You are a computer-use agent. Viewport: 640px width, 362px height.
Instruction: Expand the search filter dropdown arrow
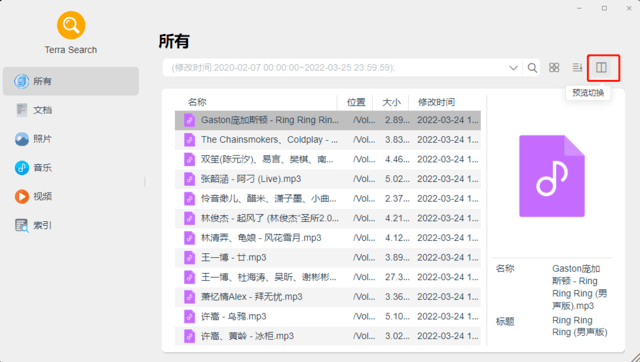[513, 68]
